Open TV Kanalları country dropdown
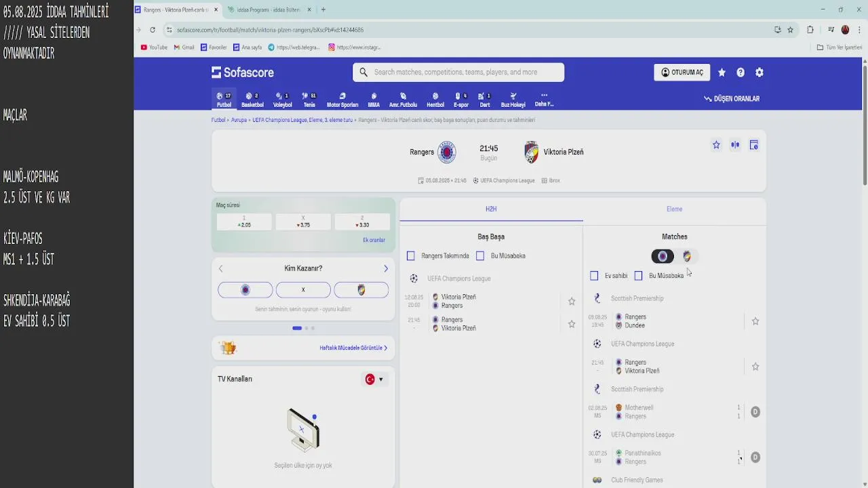Viewport: 868px width, 488px height. 375,380
